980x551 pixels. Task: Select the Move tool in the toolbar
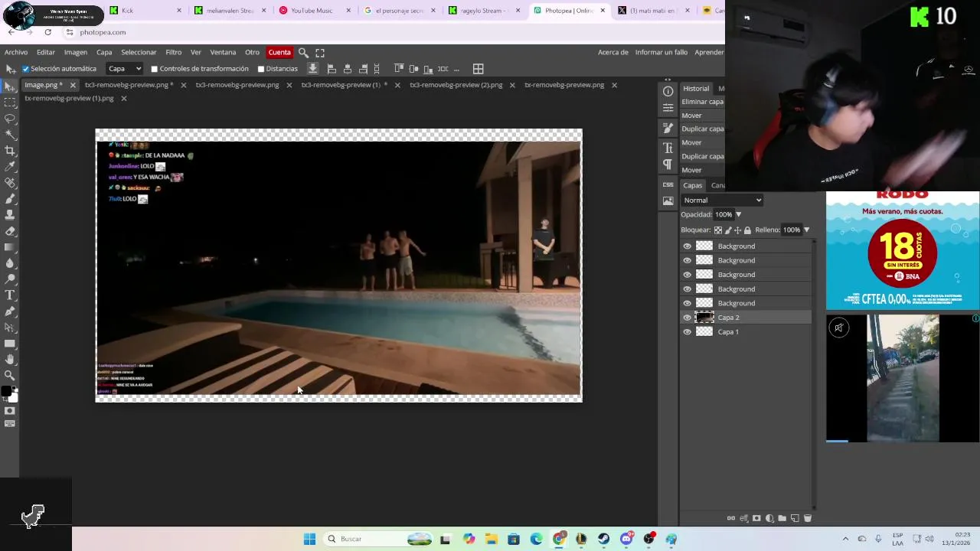(x=10, y=86)
